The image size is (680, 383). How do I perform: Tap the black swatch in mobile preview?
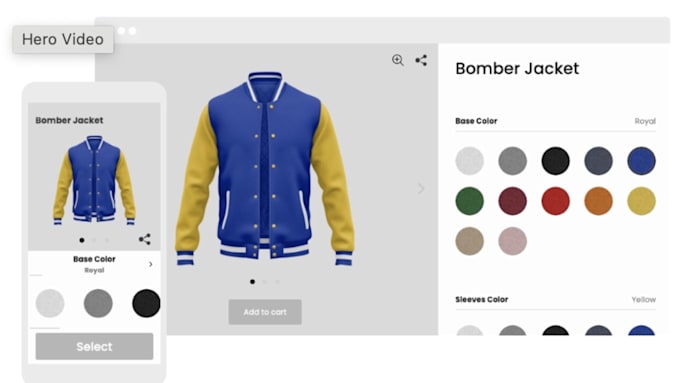pyautogui.click(x=146, y=303)
